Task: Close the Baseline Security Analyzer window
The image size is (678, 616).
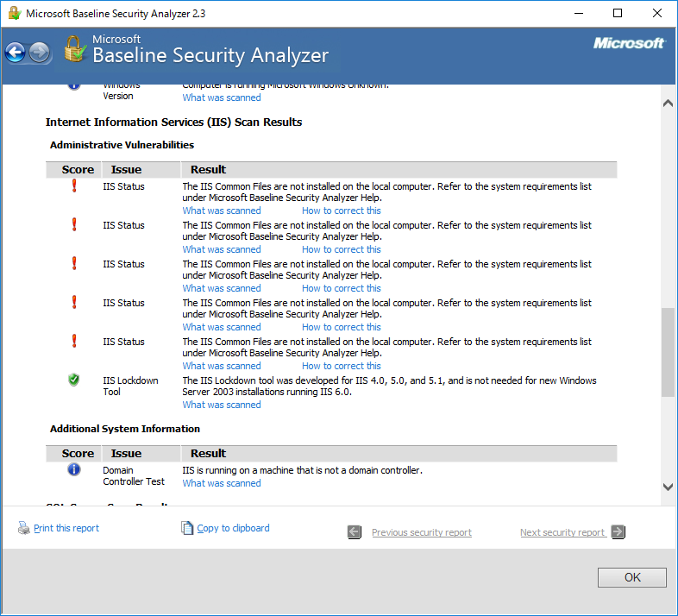Action: click(657, 14)
